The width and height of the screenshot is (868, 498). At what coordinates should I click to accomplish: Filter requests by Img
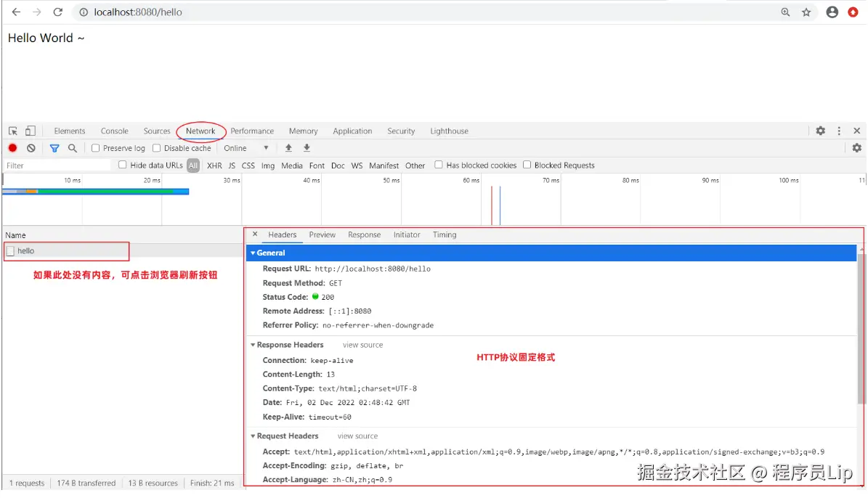[x=268, y=166]
